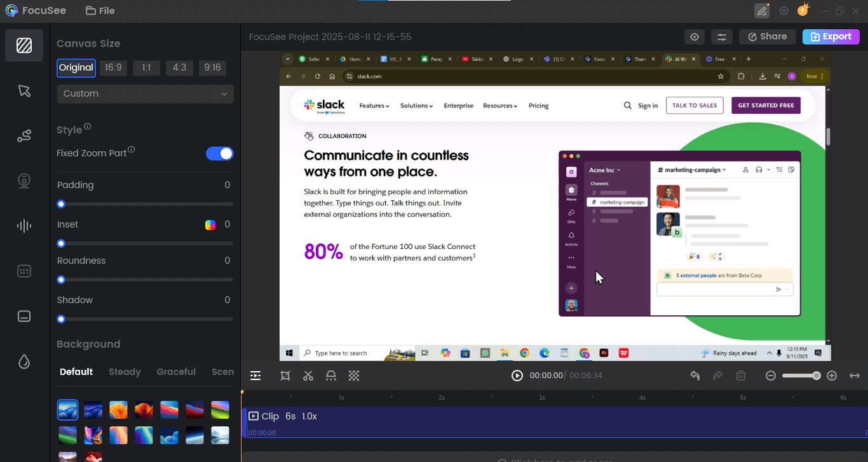Expand the Custom canvas size dropdown
Screen dimensions: 868x462
pyautogui.click(x=146, y=93)
